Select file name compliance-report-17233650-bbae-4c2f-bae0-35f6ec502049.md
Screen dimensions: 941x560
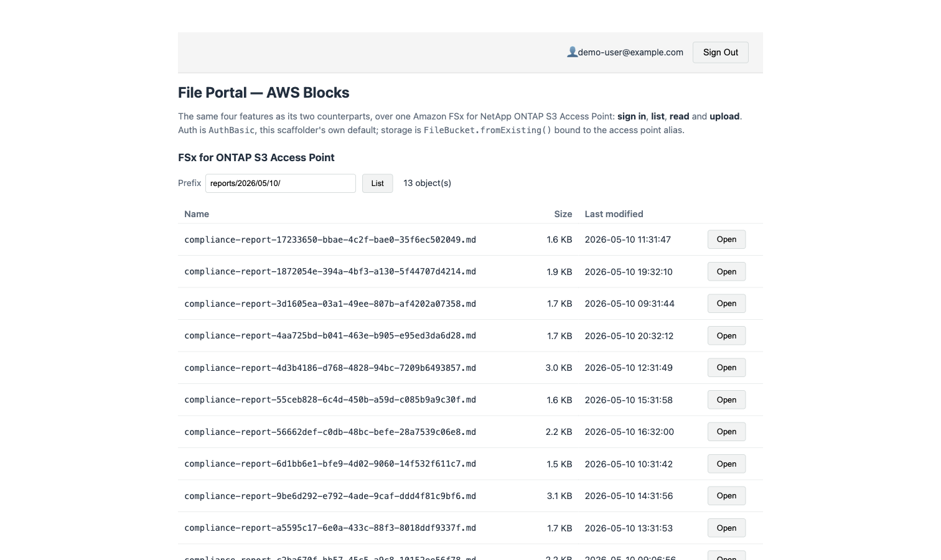[x=330, y=240]
